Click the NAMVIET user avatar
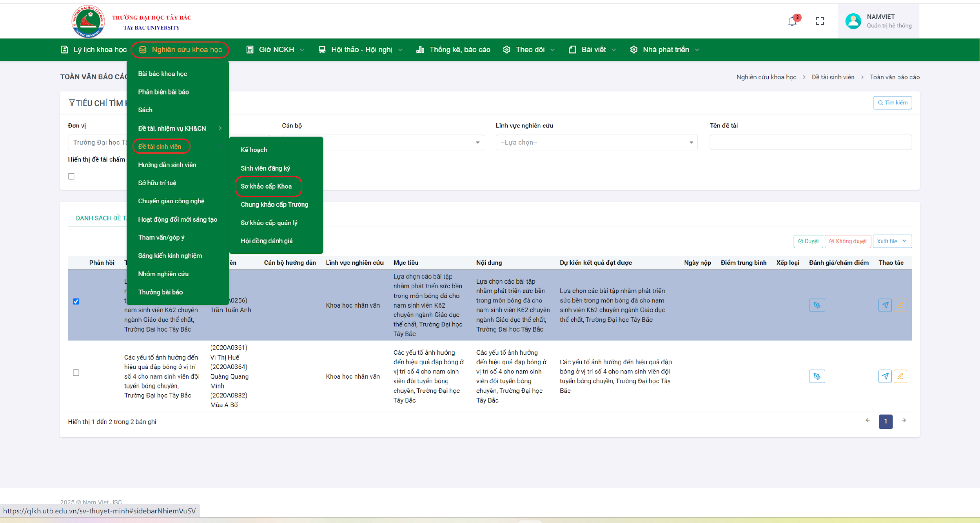Viewport: 980px width, 523px height. (x=853, y=21)
